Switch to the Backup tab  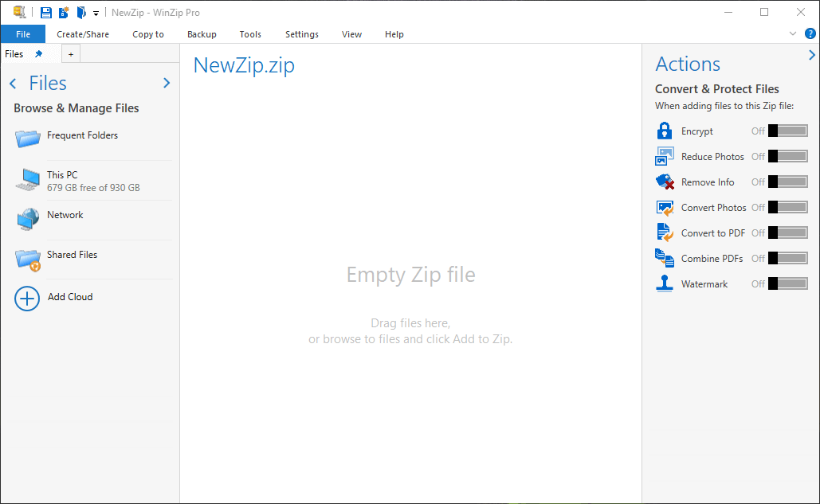(202, 34)
